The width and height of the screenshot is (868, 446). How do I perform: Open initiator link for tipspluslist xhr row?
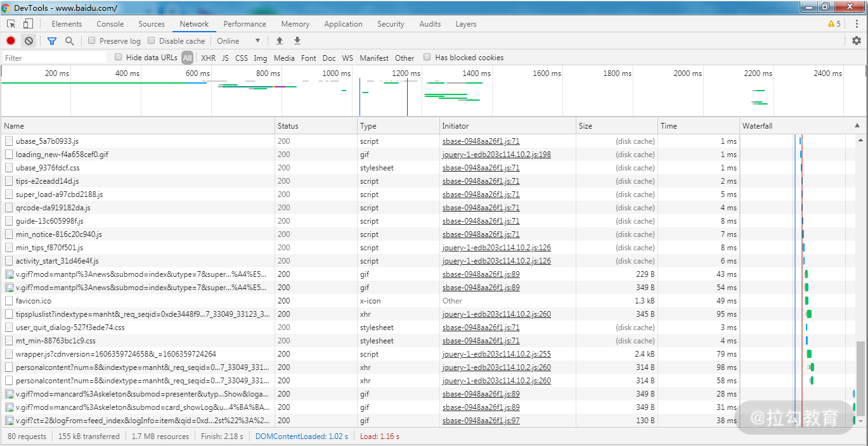(496, 314)
